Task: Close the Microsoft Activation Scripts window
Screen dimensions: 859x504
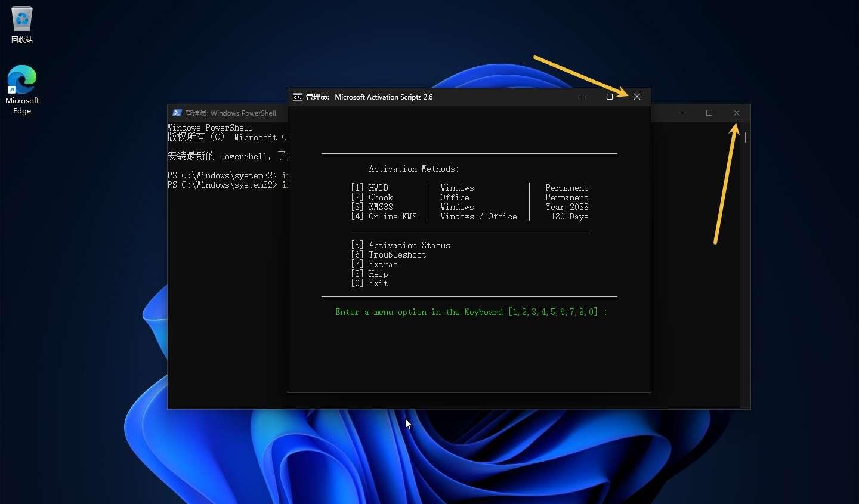Action: point(637,97)
